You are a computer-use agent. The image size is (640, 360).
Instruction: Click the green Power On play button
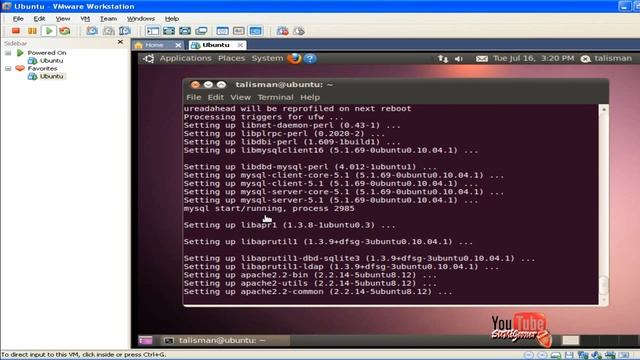click(49, 31)
